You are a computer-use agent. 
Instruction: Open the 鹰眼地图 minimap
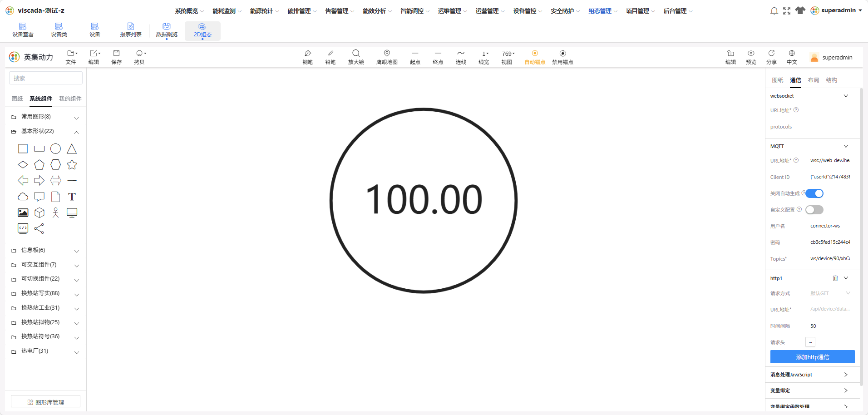tap(387, 57)
